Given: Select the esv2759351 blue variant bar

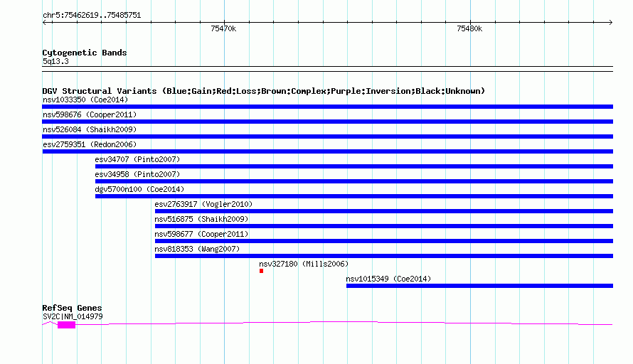Looking at the screenshot, I should 327,151.
